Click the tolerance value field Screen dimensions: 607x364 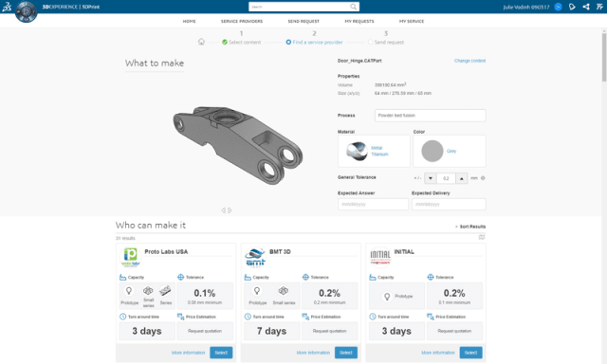point(446,178)
